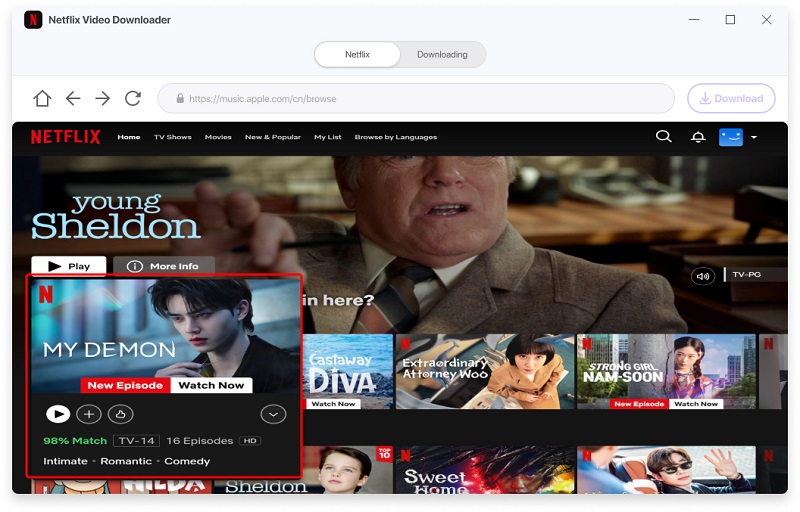Screen dimensions: 800x512
Task: Expand My Demon details chevron
Action: coord(273,414)
